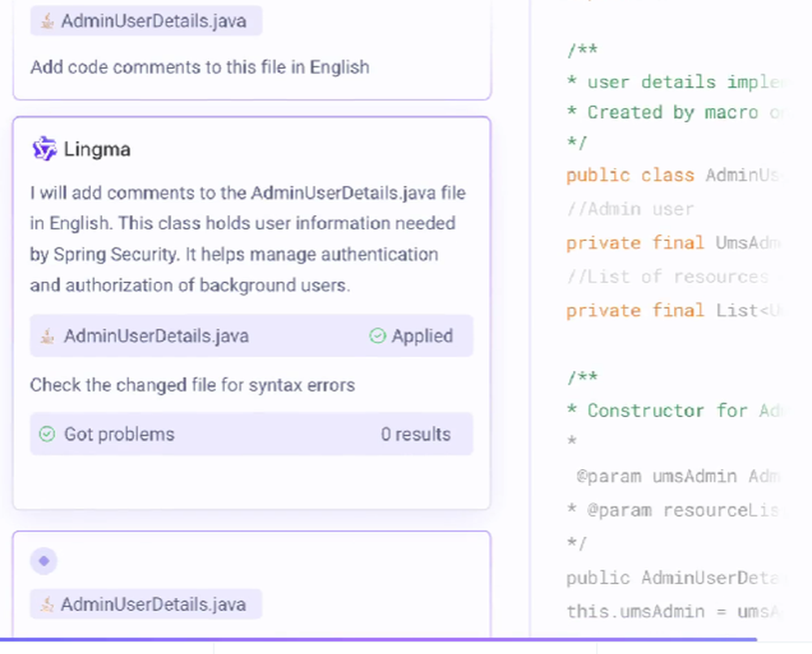
Task: Click the Java icon in top AdminUserDetails.java chip
Action: pos(47,21)
